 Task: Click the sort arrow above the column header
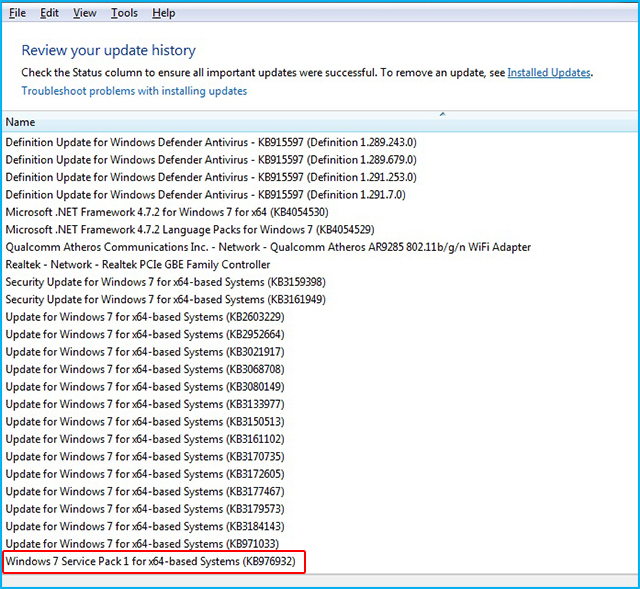[442, 114]
